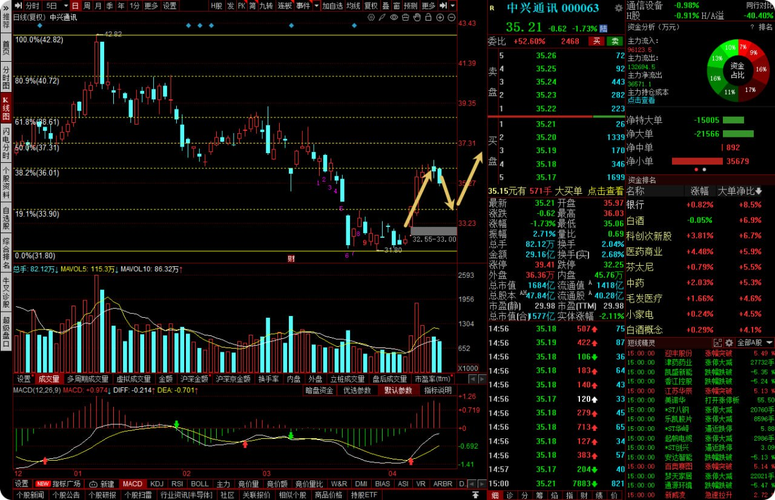The height and width of the screenshot is (500, 775).
Task: Click the target circle icon above chart
Action: pos(371,17)
